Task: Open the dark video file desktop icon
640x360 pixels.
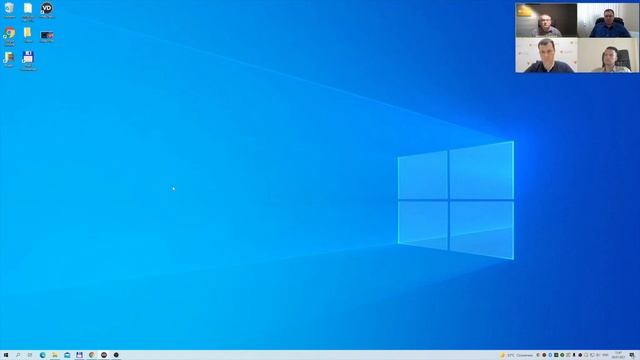Action: (47, 36)
